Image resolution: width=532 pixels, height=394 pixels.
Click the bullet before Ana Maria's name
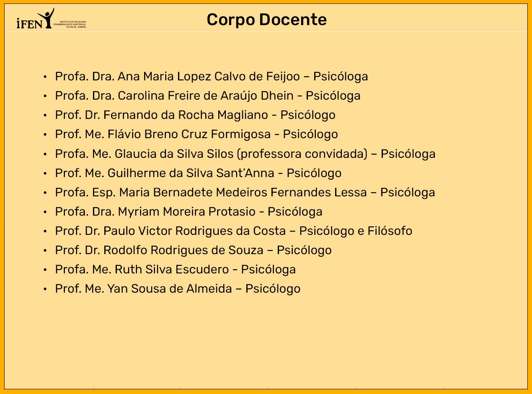click(44, 77)
